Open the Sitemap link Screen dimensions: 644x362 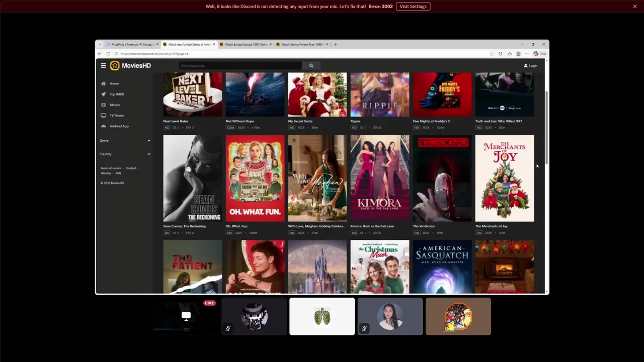[x=106, y=173]
